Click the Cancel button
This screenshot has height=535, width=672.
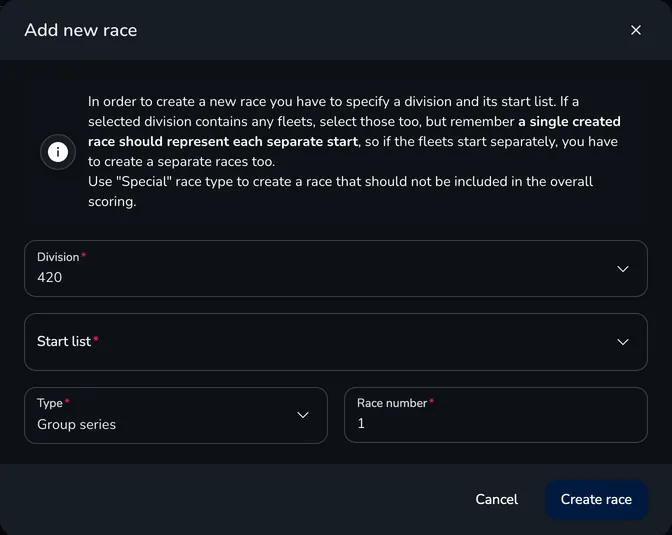(496, 499)
